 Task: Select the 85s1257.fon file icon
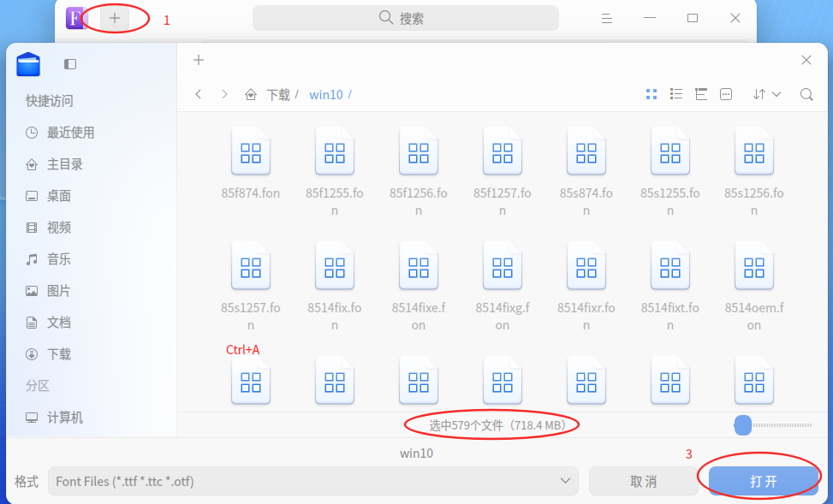point(251,267)
